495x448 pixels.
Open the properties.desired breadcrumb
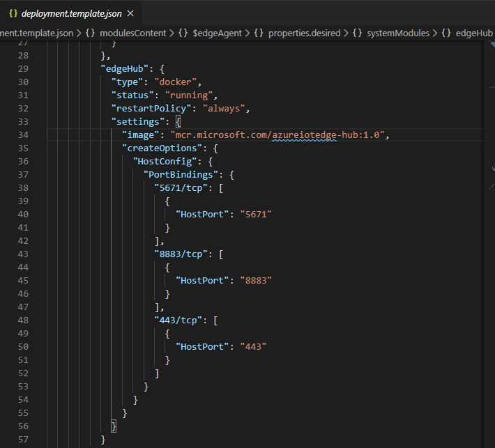coord(305,33)
